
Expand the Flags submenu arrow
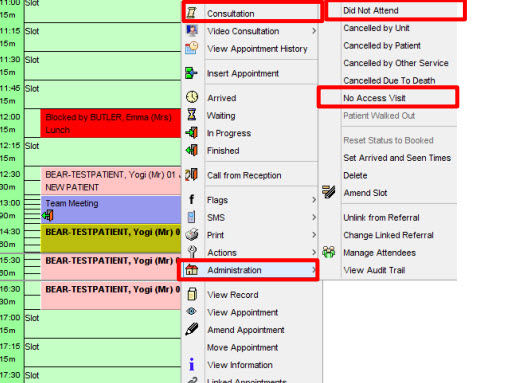pyautogui.click(x=314, y=200)
